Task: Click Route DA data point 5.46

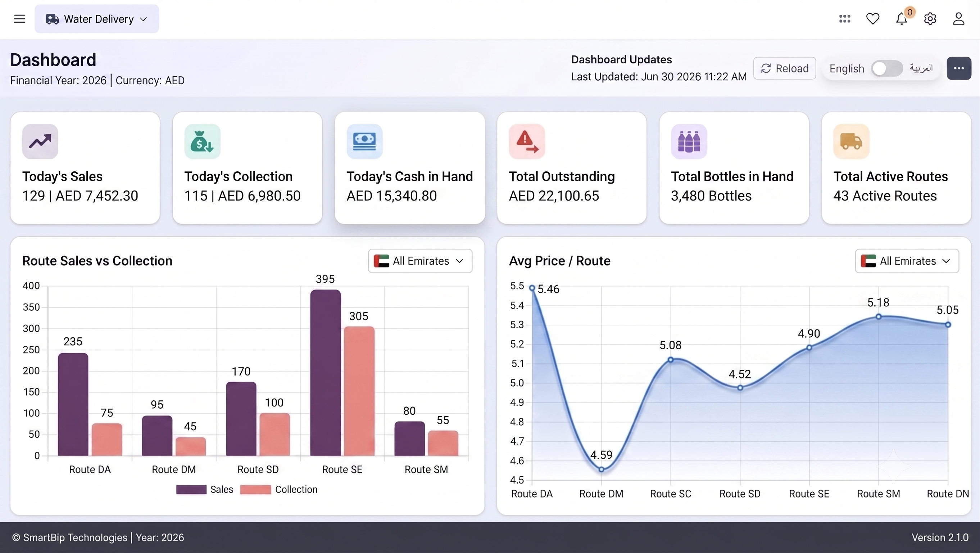Action: (532, 288)
